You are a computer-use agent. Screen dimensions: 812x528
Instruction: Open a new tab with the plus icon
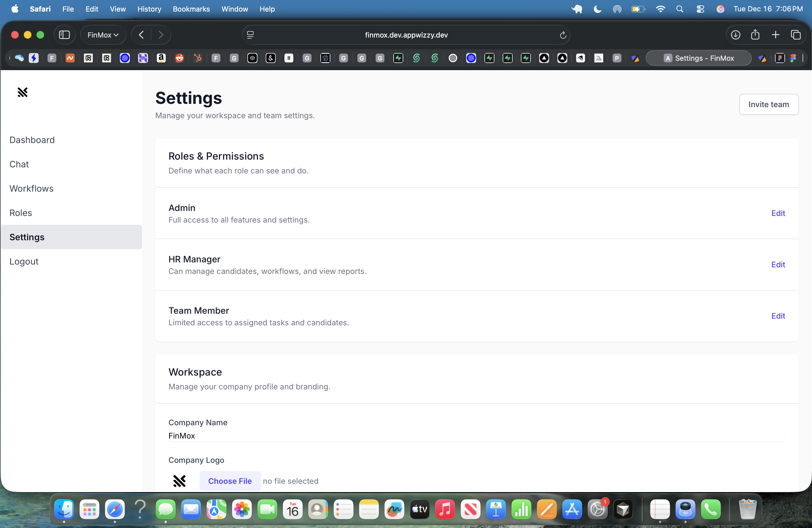click(775, 35)
